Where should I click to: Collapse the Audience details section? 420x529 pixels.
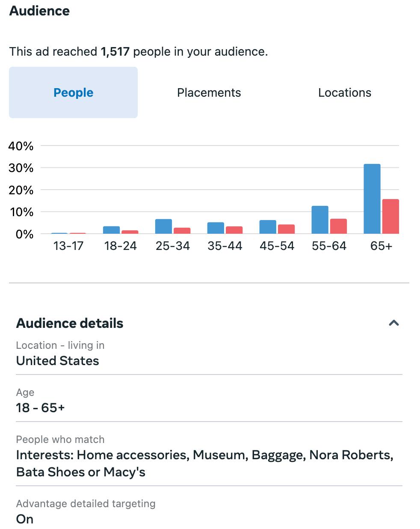[x=393, y=323]
